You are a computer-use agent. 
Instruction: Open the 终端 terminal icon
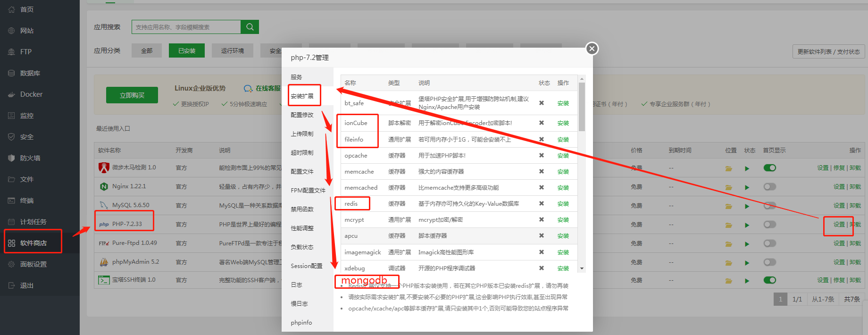click(11, 201)
